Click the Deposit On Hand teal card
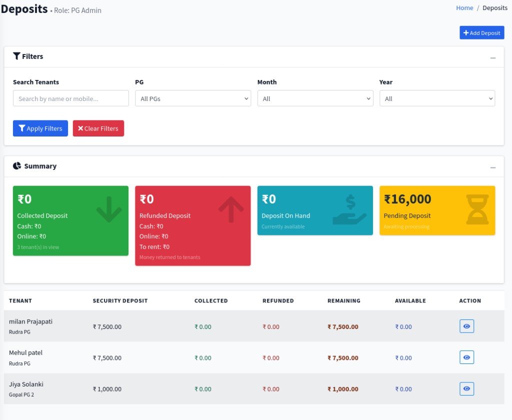 [315, 210]
